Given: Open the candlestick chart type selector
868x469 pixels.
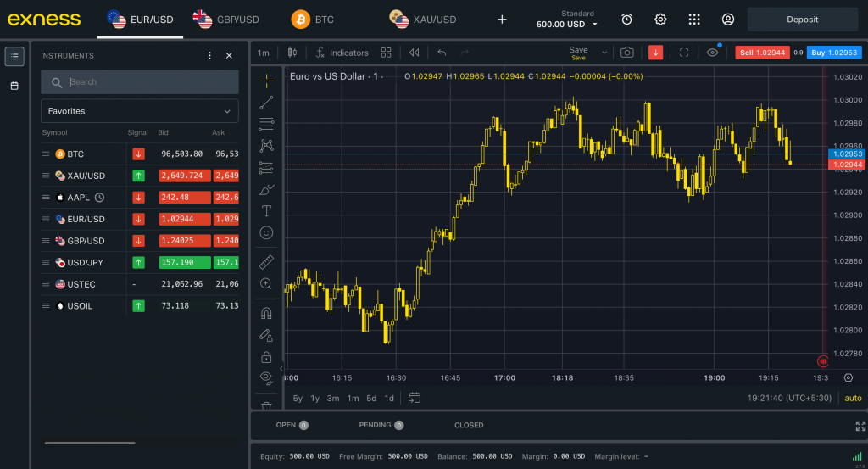Looking at the screenshot, I should [292, 53].
